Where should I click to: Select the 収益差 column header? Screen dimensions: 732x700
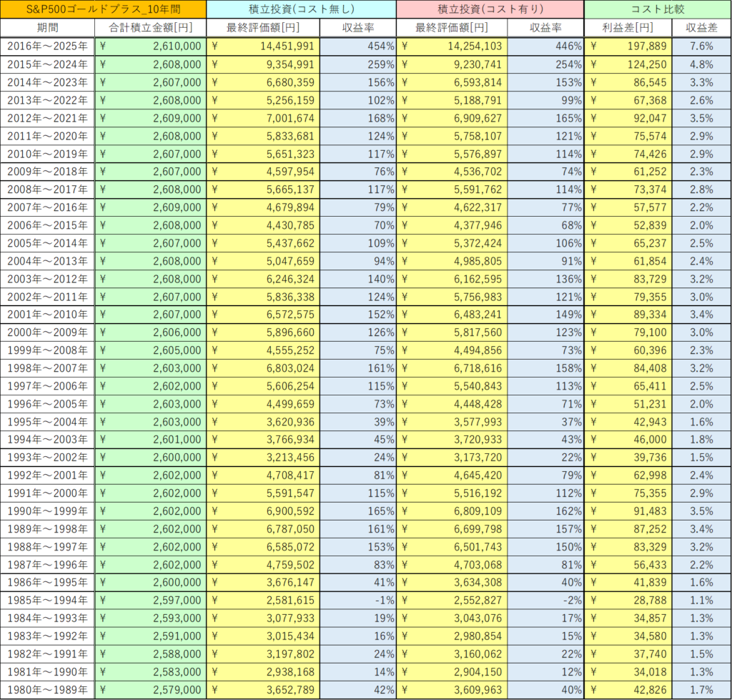(x=701, y=28)
